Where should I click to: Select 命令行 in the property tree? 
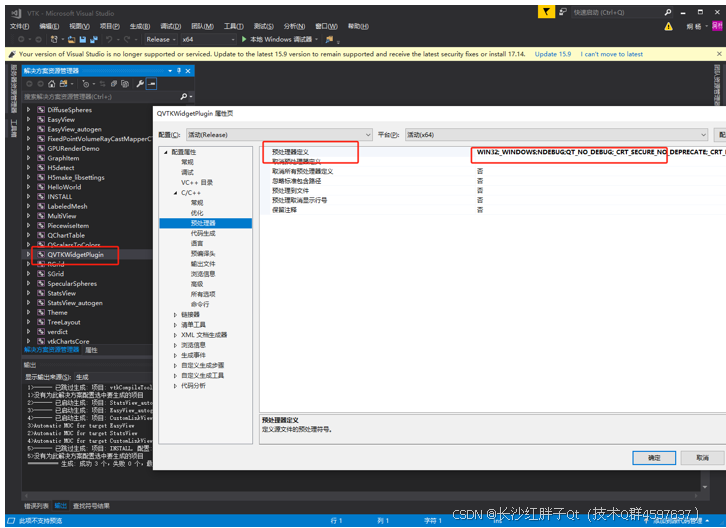[200, 304]
